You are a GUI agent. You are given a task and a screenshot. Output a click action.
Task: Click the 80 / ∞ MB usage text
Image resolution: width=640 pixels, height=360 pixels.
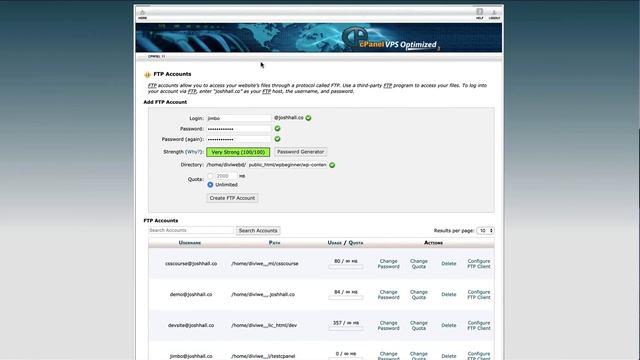pos(346,261)
